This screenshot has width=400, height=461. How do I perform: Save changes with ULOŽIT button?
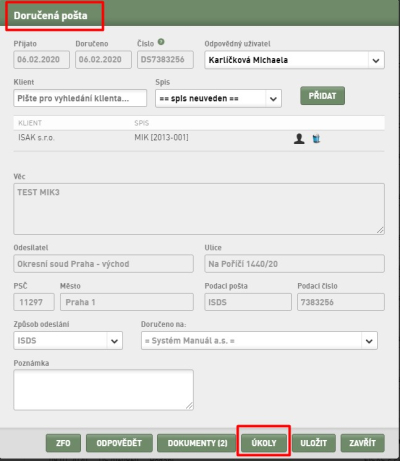pyautogui.click(x=314, y=443)
